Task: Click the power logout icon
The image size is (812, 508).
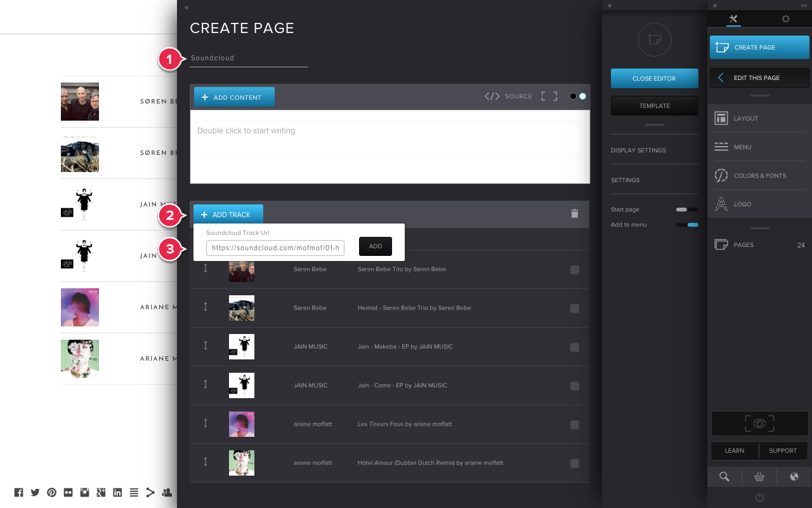Action: click(x=759, y=497)
